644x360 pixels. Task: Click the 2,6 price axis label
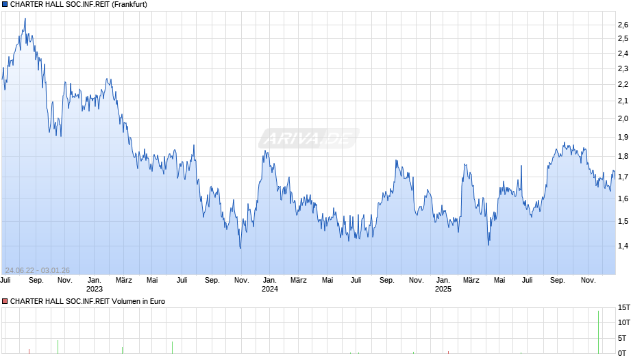click(x=623, y=25)
